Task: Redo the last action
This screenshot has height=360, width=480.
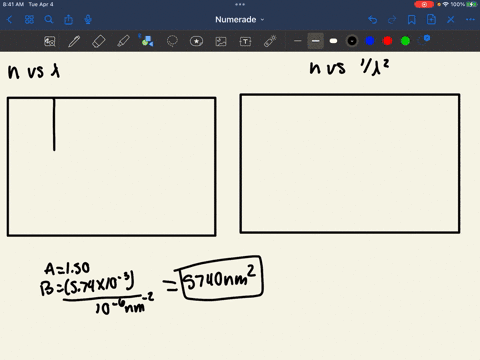Action: [392, 20]
